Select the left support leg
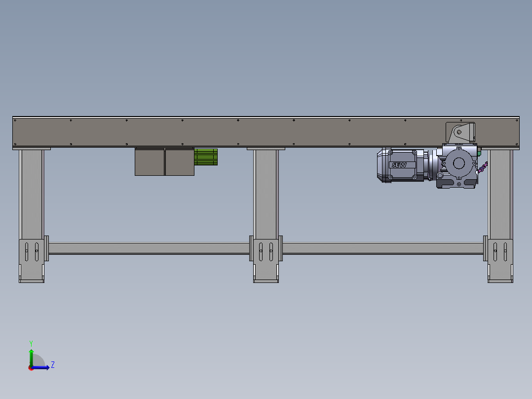The image size is (532, 399). coord(32,194)
